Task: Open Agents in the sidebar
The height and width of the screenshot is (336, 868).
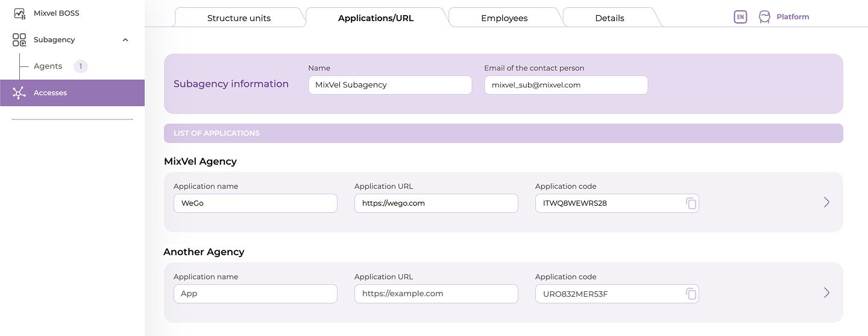Action: (48, 66)
